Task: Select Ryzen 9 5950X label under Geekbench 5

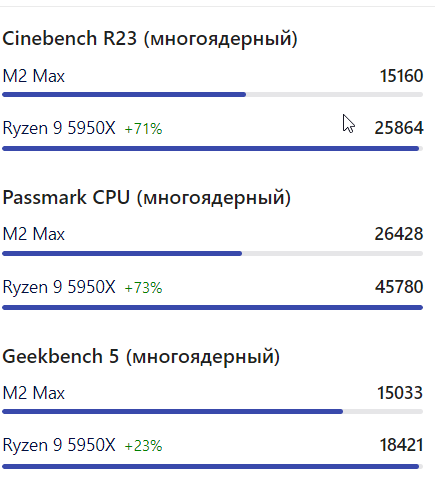Action: 59,445
